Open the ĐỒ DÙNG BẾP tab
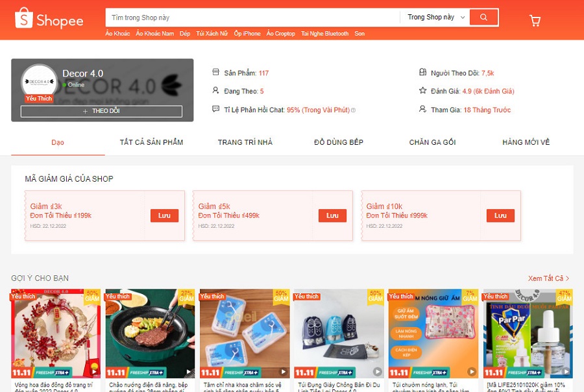This screenshot has height=392, width=584. [339, 142]
